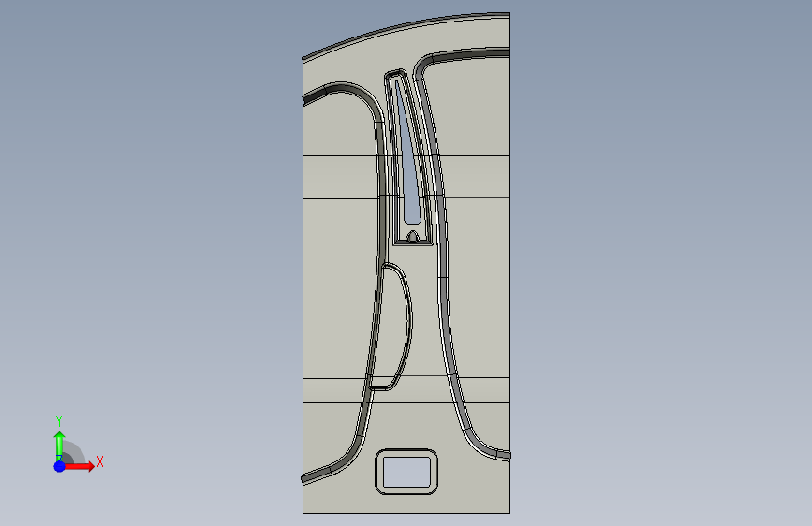Click the blue Z axis dot of triad
This screenshot has width=812, height=526.
60,466
